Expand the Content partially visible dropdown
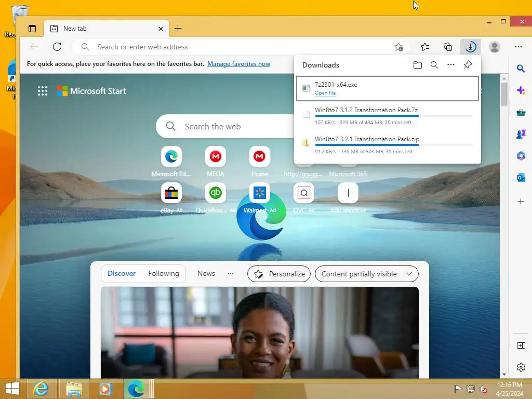 [367, 274]
